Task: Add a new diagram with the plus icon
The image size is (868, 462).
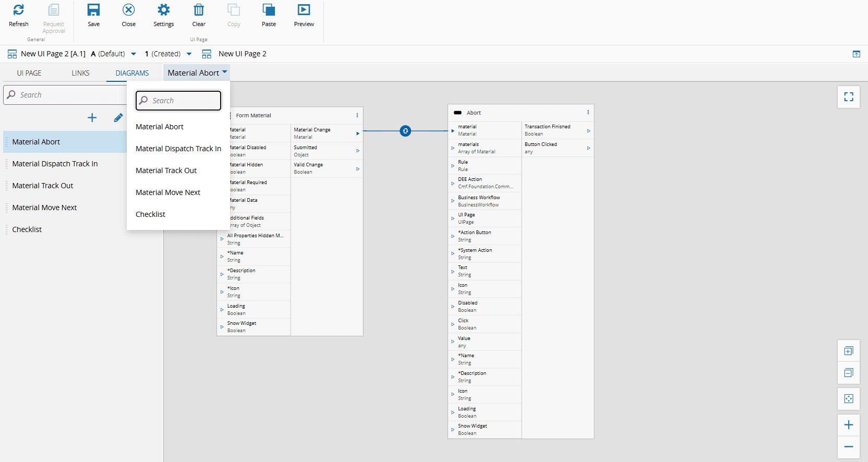Action: 92,118
